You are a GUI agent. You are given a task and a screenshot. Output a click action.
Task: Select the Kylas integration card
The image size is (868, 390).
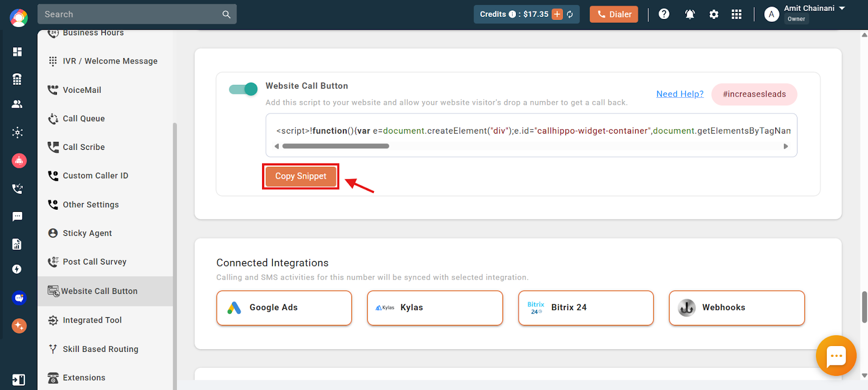coord(435,308)
